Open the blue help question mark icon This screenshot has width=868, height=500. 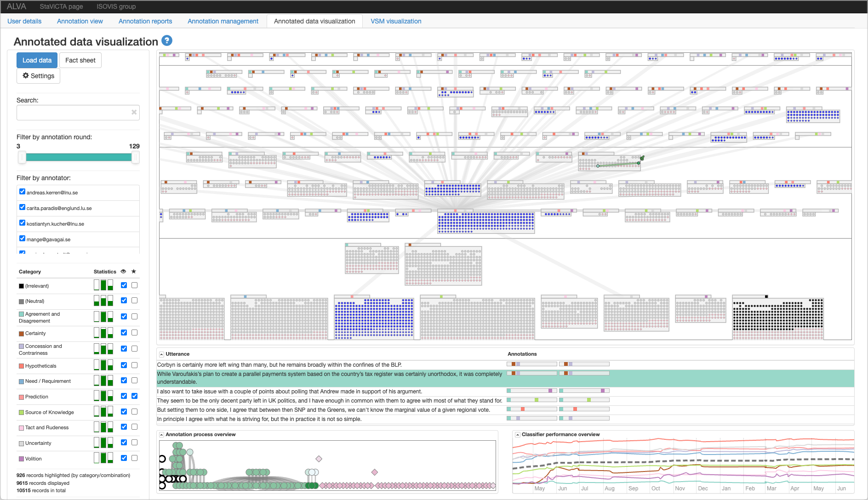[167, 40]
